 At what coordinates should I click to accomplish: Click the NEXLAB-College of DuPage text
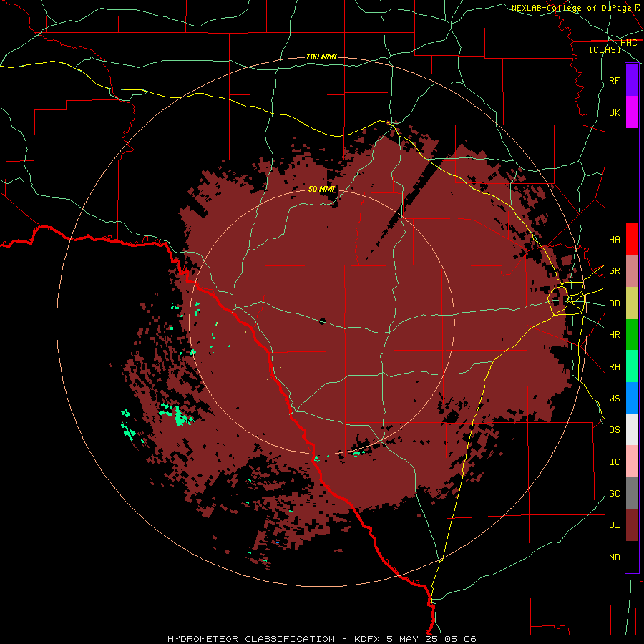(x=571, y=8)
